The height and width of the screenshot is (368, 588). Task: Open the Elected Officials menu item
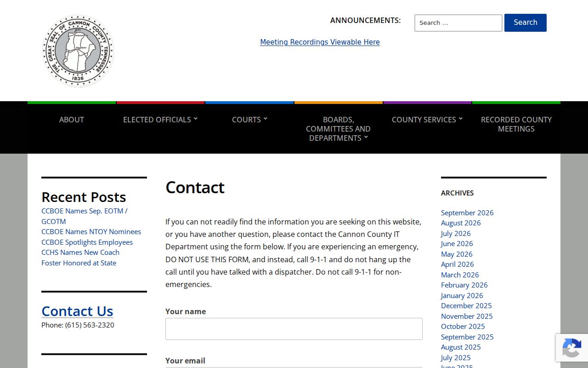point(157,120)
